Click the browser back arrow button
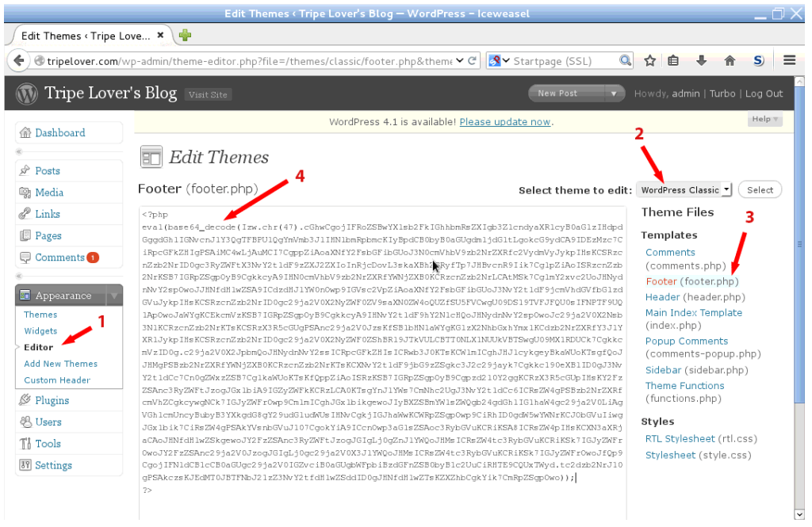Screen dimensions: 812x527 (19, 60)
